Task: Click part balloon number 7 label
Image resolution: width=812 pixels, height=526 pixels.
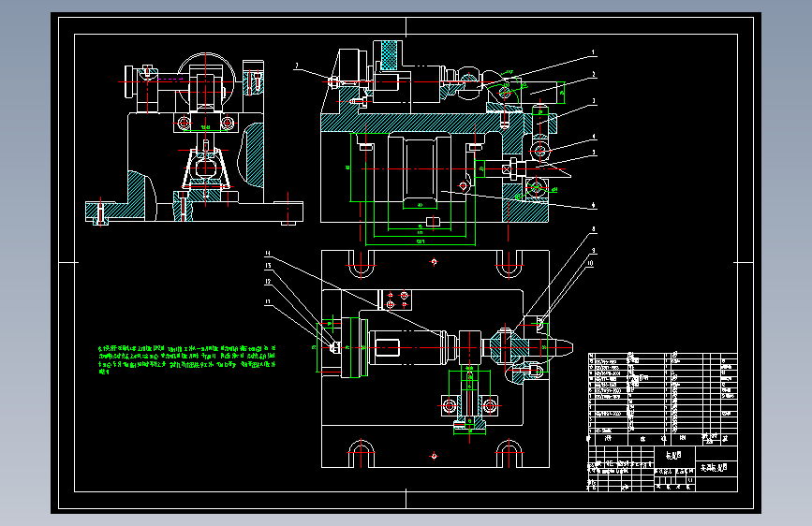Action: point(297,66)
